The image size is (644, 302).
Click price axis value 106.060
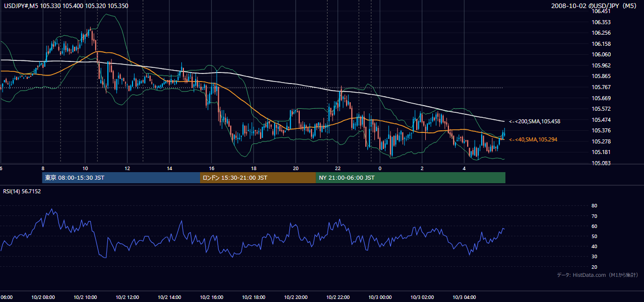pyautogui.click(x=601, y=54)
